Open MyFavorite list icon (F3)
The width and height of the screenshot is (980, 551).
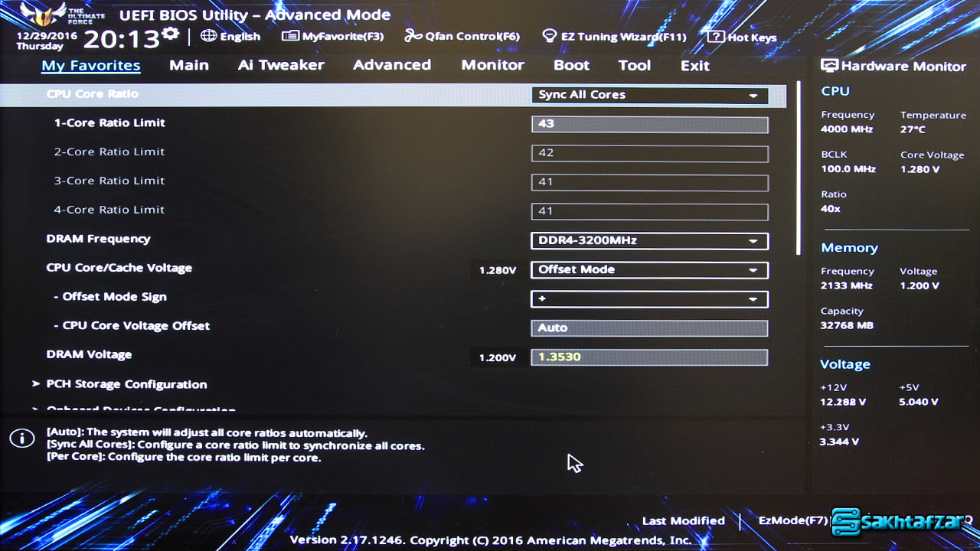pos(290,36)
